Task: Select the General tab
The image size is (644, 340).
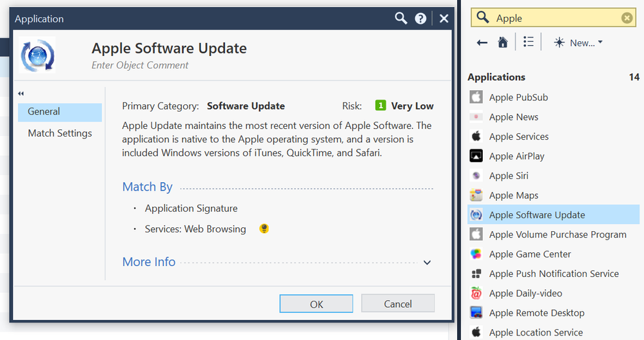Action: pos(60,111)
